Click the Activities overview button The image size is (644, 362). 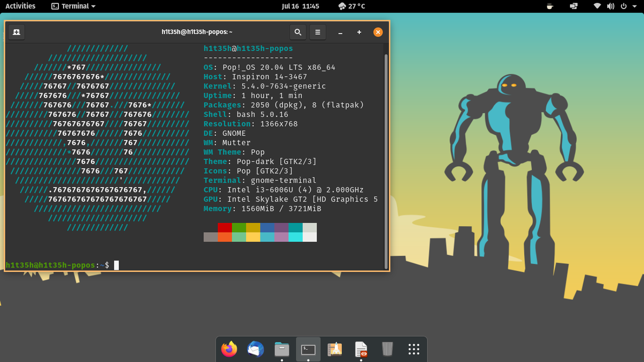point(20,6)
